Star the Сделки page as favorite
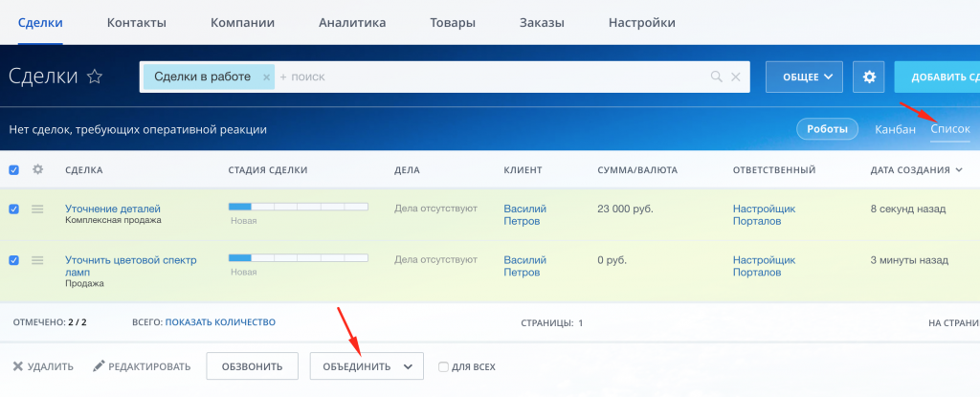The image size is (980, 397). pyautogui.click(x=95, y=77)
